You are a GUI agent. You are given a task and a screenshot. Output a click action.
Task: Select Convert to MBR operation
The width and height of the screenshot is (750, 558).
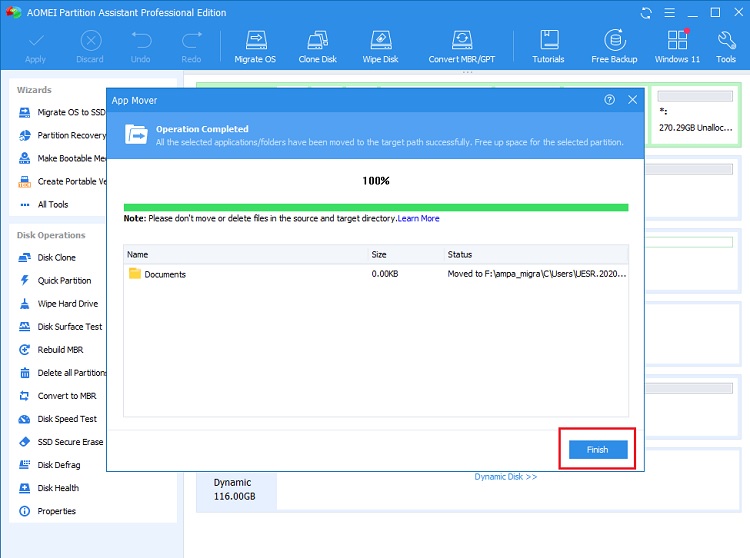tap(57, 396)
